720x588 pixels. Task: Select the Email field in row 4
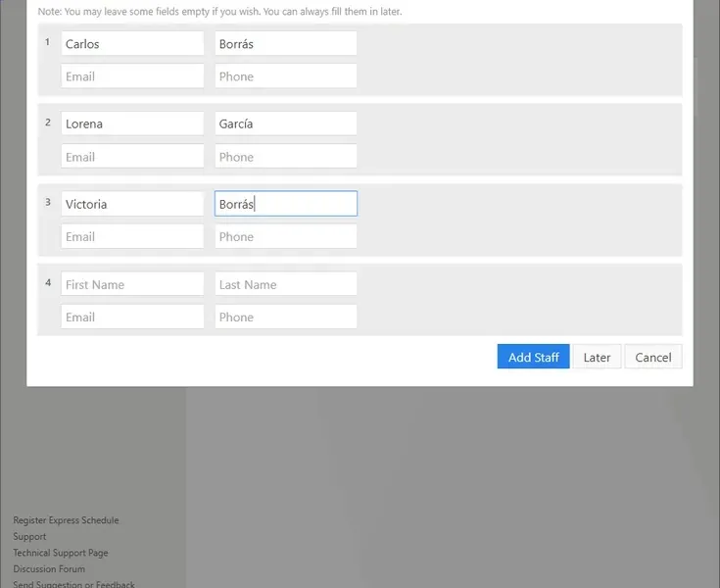pyautogui.click(x=132, y=317)
